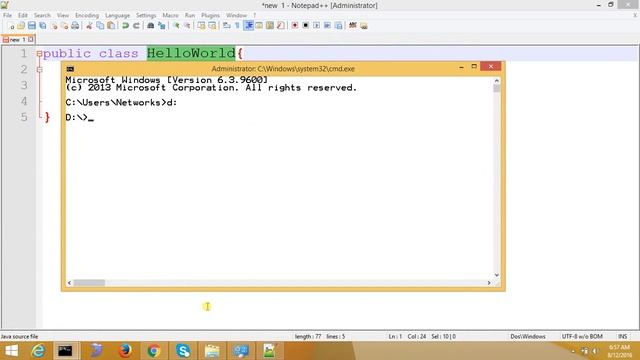Open the cmd window system menu icon
Viewport: 640px width, 360px height.
pyautogui.click(x=70, y=69)
